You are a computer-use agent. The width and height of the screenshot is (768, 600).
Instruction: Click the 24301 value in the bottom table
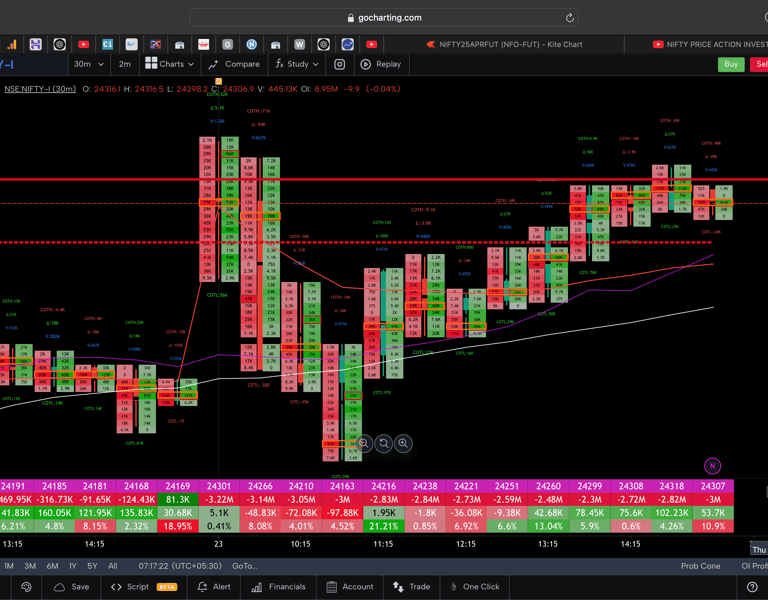click(218, 486)
